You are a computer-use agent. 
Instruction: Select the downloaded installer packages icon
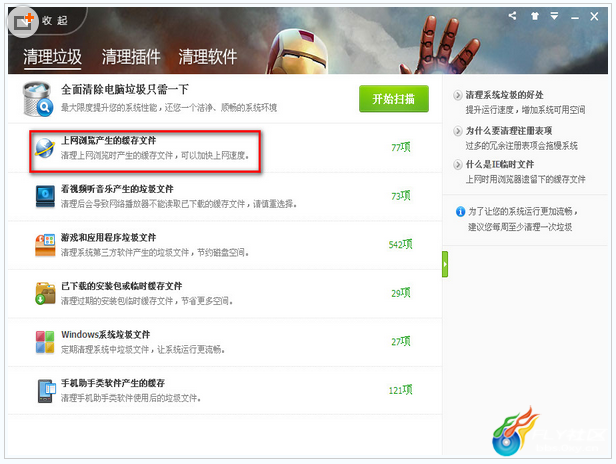point(45,293)
